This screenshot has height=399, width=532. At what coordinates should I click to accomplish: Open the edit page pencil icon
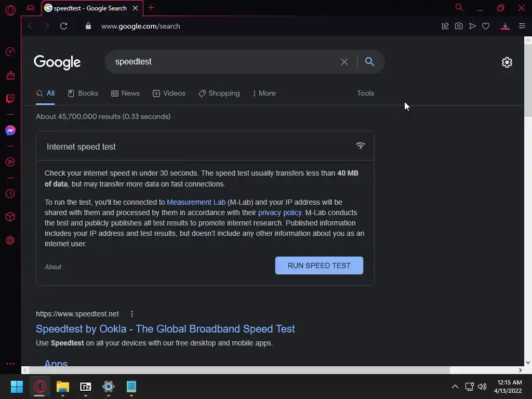click(x=445, y=26)
